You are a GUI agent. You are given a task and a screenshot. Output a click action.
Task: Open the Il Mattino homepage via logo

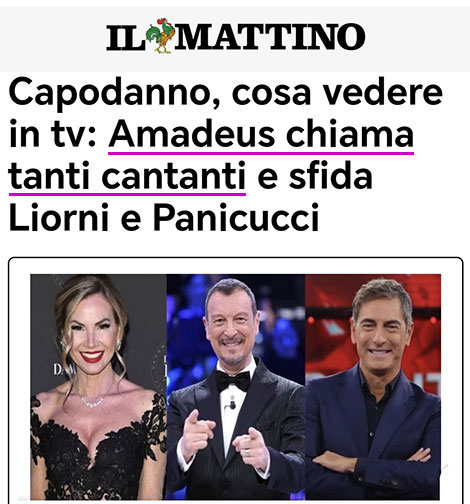click(x=236, y=36)
